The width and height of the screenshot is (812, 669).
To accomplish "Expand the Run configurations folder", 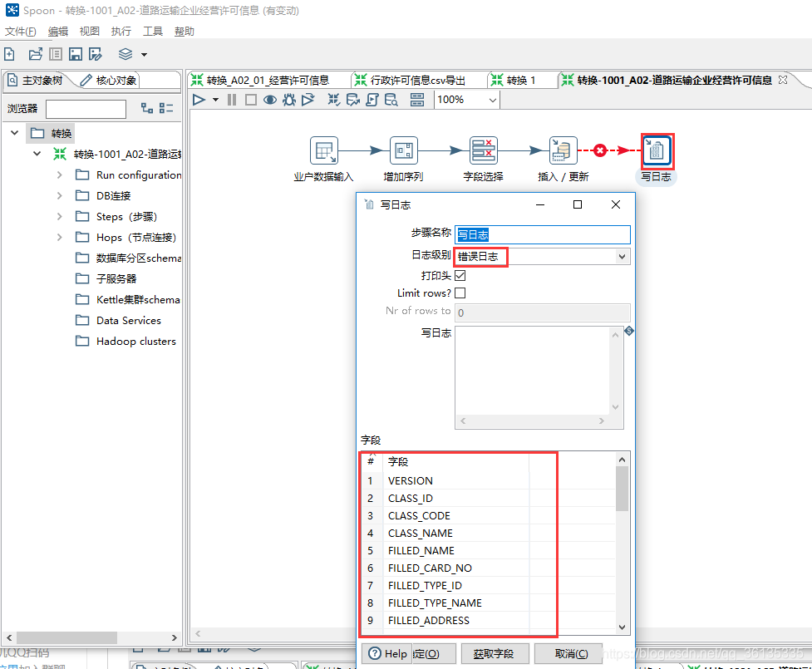I will click(x=59, y=175).
